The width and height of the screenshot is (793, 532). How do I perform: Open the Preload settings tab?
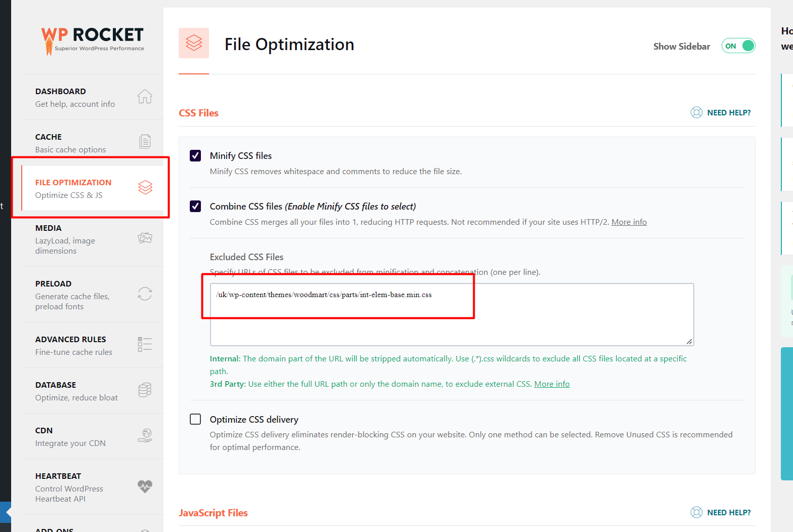[92, 295]
